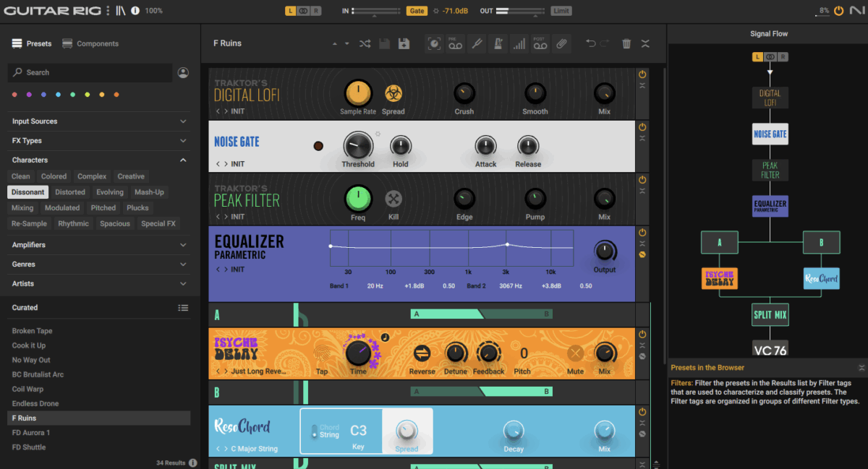Toggle the Kill switch on Peak Filter
The width and height of the screenshot is (868, 469).
click(393, 199)
